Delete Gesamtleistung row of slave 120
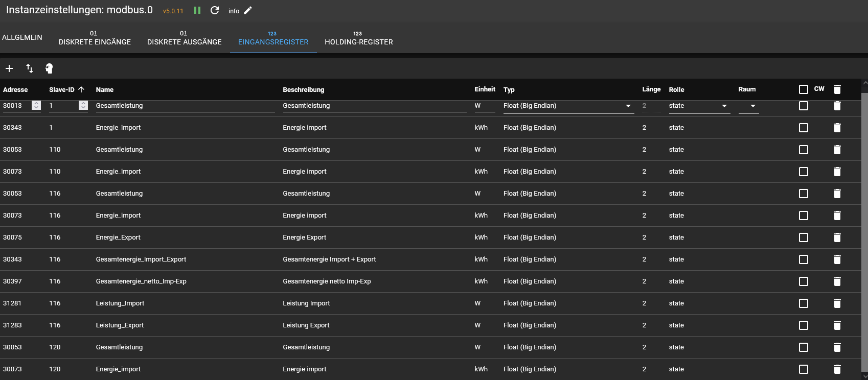Screen dimensions: 868x380 point(837,347)
